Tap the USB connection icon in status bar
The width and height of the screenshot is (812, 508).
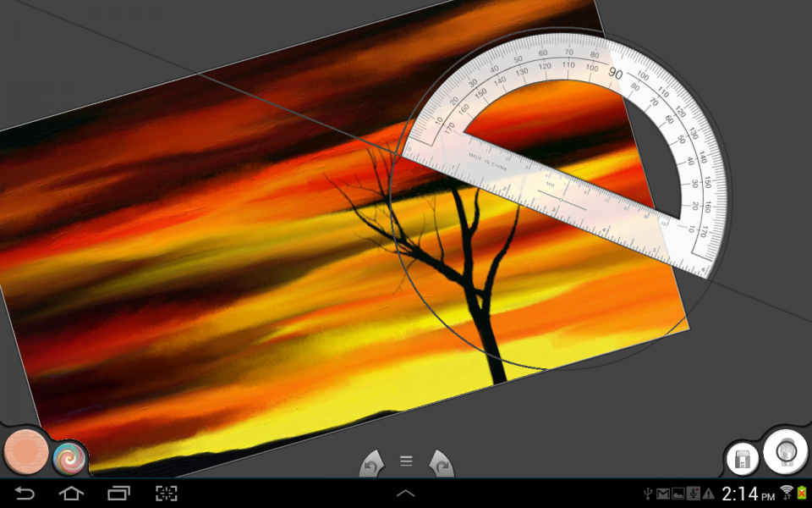[647, 493]
